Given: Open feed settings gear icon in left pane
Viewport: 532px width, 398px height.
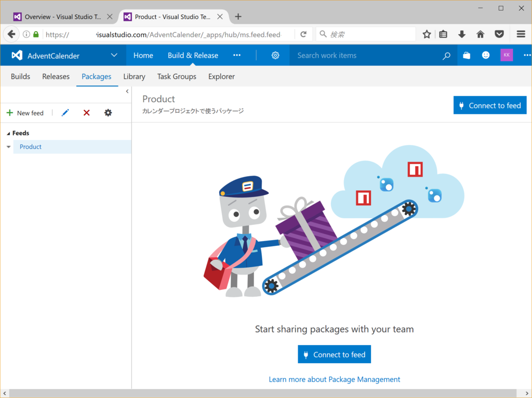Looking at the screenshot, I should pos(108,113).
